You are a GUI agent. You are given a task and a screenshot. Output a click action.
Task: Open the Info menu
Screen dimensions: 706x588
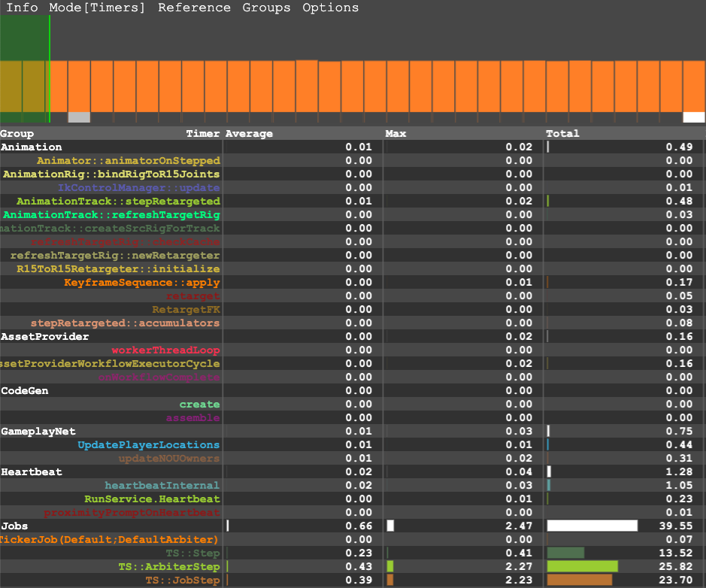click(x=22, y=8)
